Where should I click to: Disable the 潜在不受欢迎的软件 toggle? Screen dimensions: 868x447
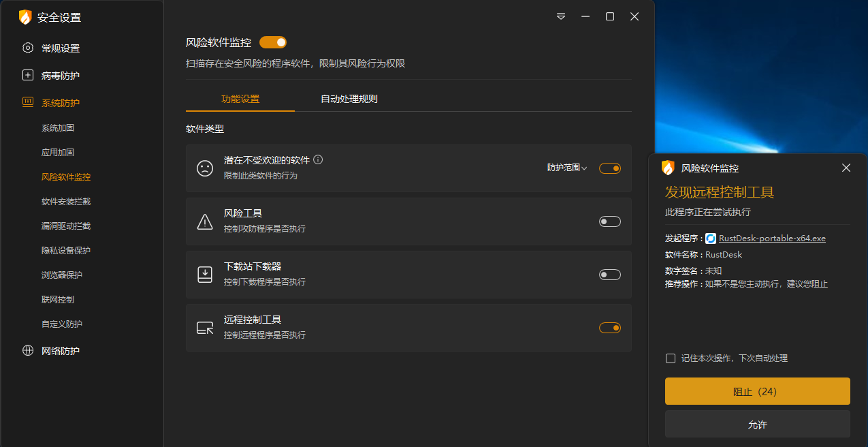(x=610, y=168)
